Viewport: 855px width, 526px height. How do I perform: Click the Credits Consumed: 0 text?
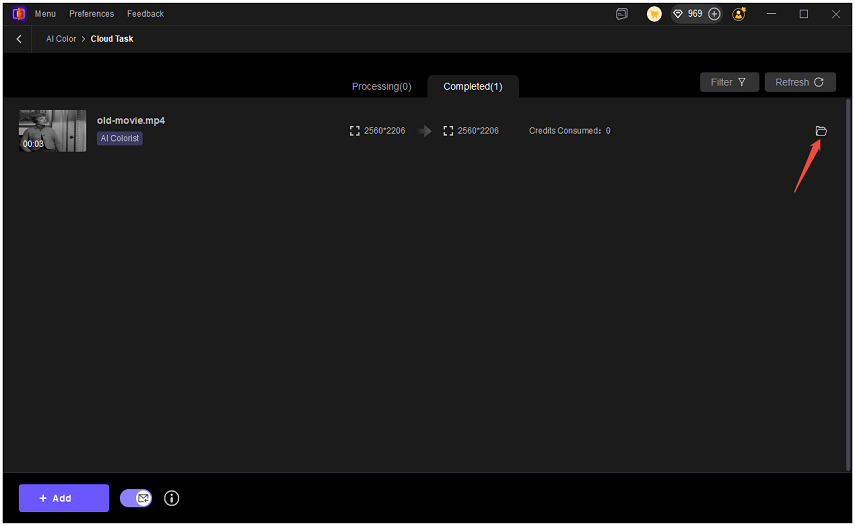click(569, 131)
